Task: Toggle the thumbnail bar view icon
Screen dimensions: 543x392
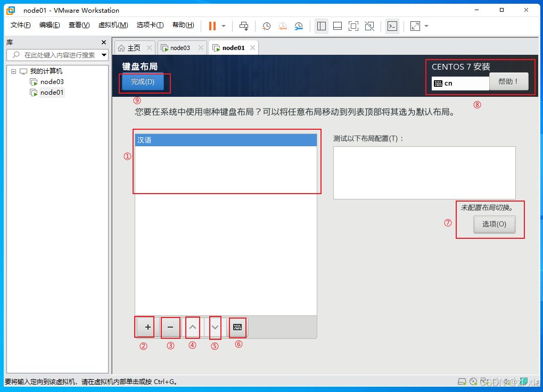Action: [x=338, y=26]
